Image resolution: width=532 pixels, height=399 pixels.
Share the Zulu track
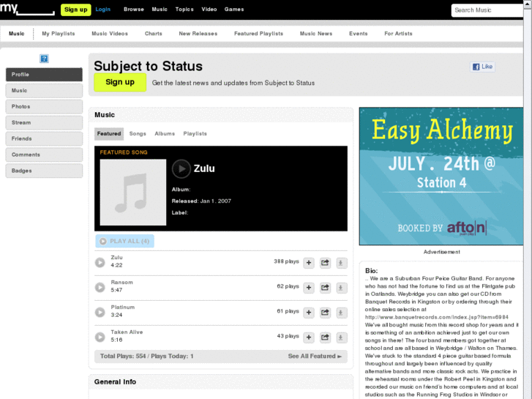(x=325, y=263)
